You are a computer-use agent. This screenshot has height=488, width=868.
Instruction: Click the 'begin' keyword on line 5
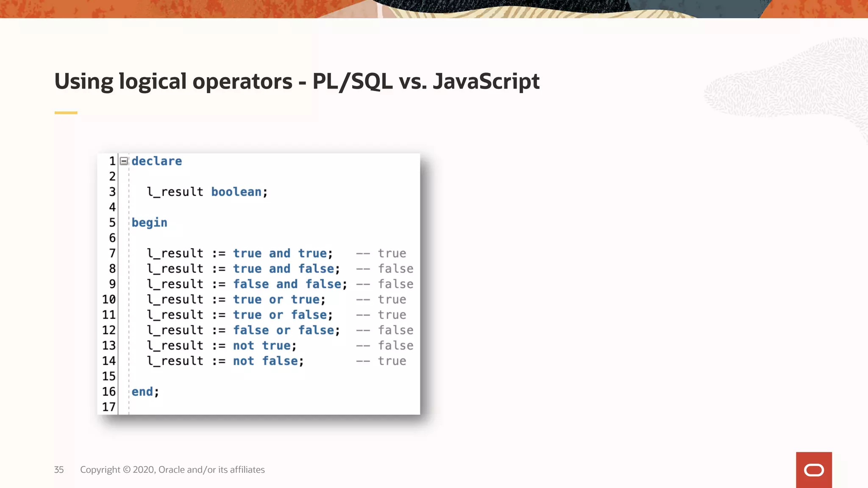pyautogui.click(x=149, y=223)
